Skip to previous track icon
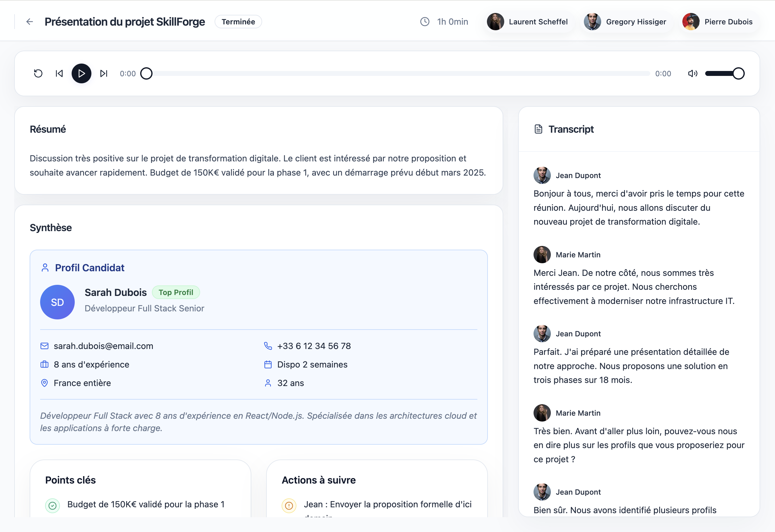Image resolution: width=775 pixels, height=532 pixels. pyautogui.click(x=59, y=73)
